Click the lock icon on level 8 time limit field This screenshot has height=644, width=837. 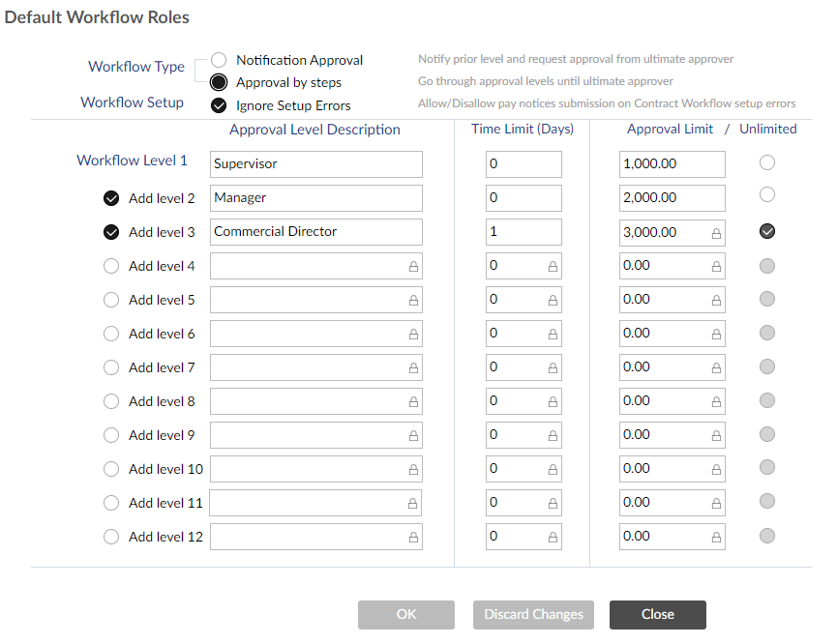(x=552, y=401)
